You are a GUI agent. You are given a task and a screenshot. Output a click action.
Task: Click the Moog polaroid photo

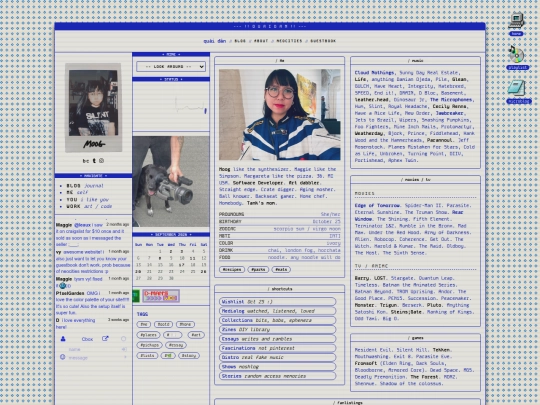[x=93, y=107]
